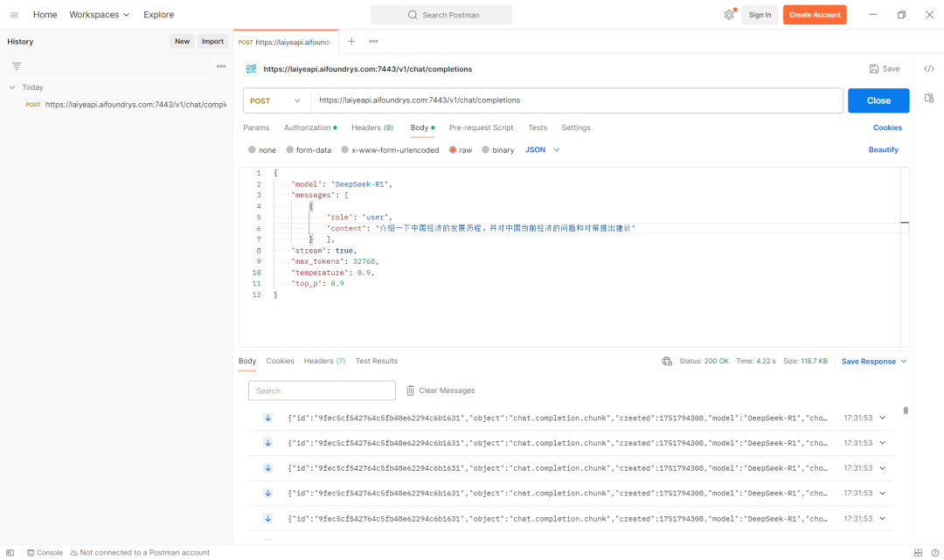Click the Search Postman field
Viewport: 944px width, 560px height.
coord(441,15)
